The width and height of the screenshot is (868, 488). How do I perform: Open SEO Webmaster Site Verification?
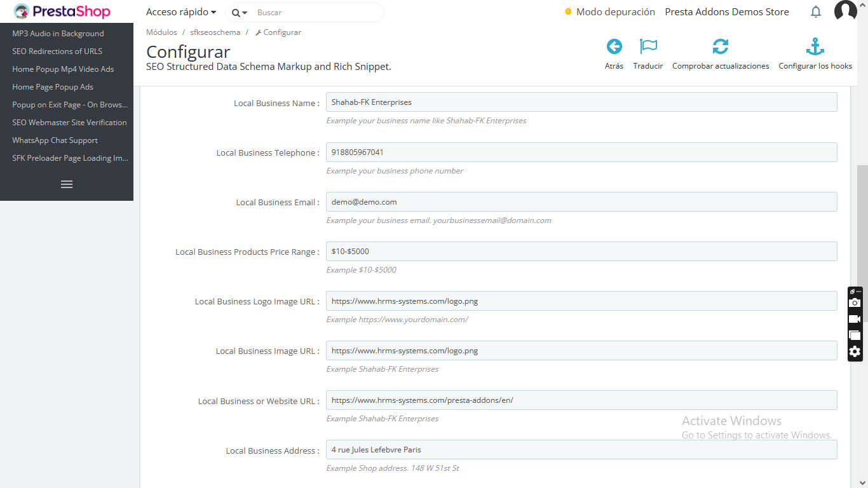(69, 123)
